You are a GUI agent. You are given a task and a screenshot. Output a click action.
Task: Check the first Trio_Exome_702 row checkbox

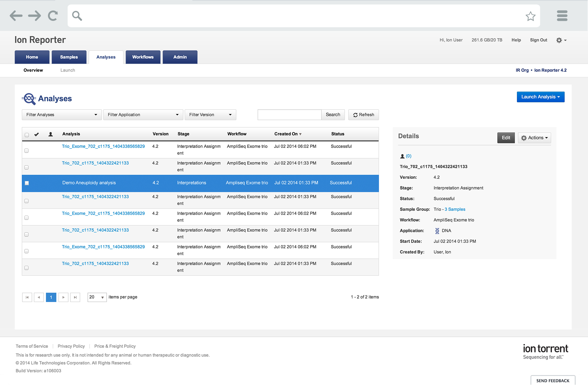[27, 151]
